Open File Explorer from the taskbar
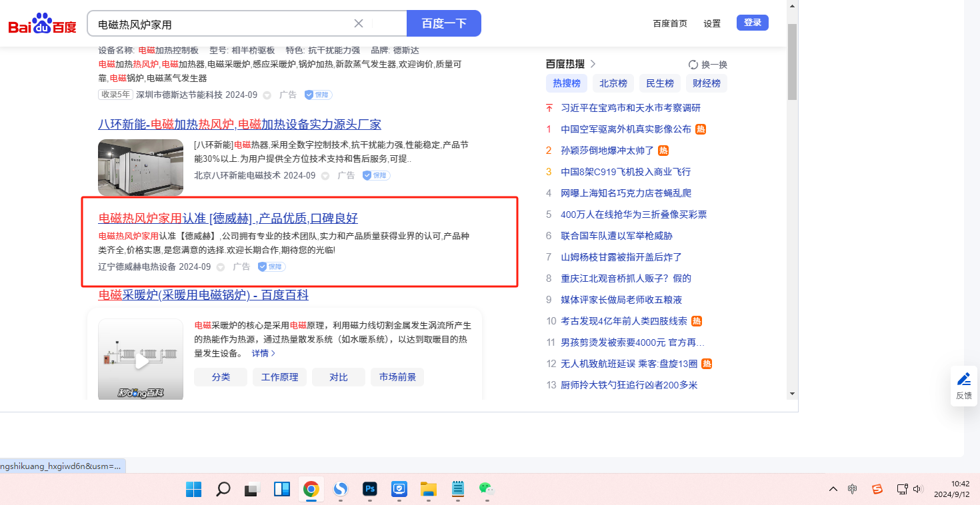The image size is (980, 505). pyautogui.click(x=428, y=490)
